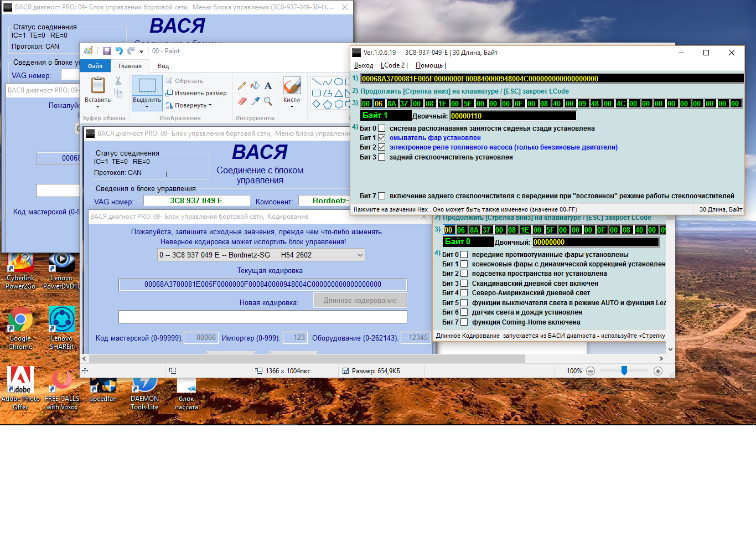The width and height of the screenshot is (756, 556).
Task: Adjust the Paint zoom slider
Action: [624, 371]
